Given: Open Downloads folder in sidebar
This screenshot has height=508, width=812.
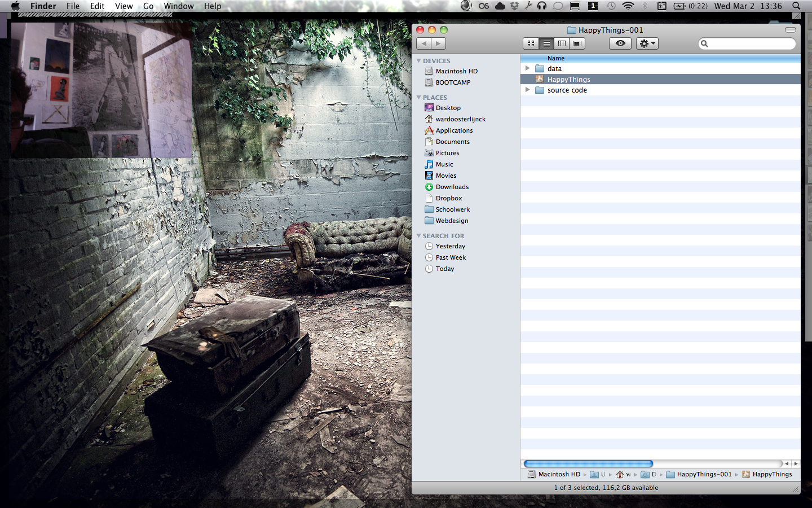Looking at the screenshot, I should [452, 187].
